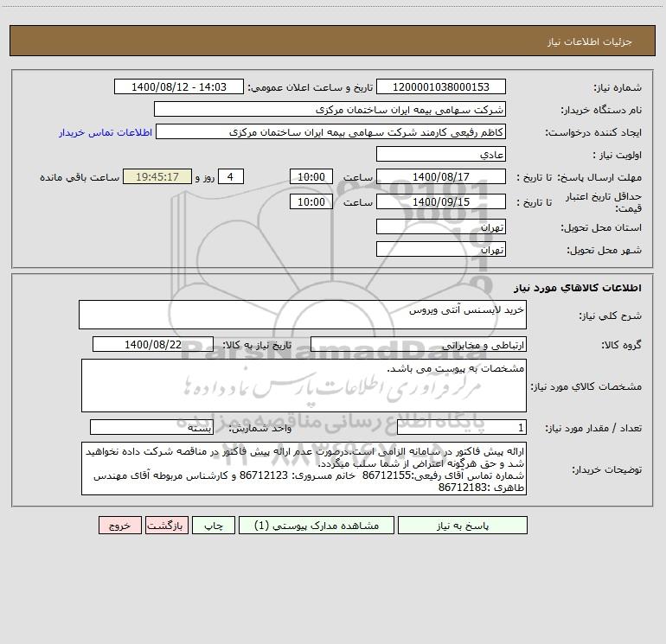Image resolution: width=666 pixels, height=644 pixels.
Task: Click label تعداد / مقدار مورد نیاز
Action: pyautogui.click(x=593, y=429)
